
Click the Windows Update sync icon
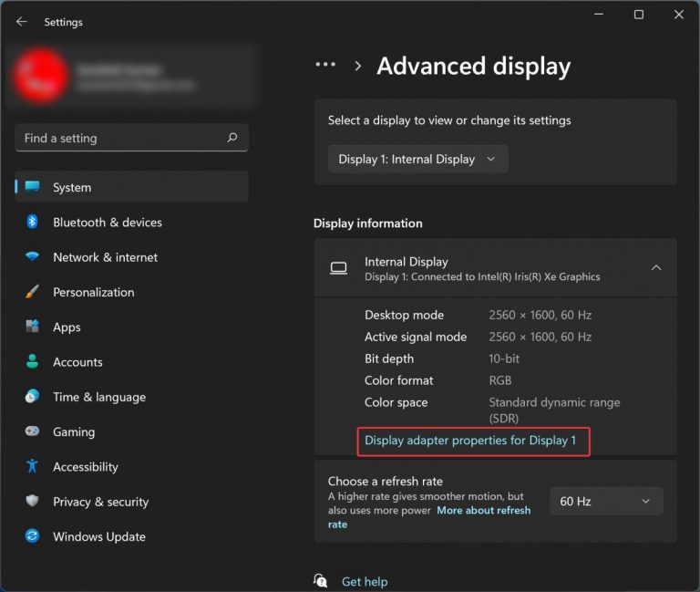pos(32,537)
